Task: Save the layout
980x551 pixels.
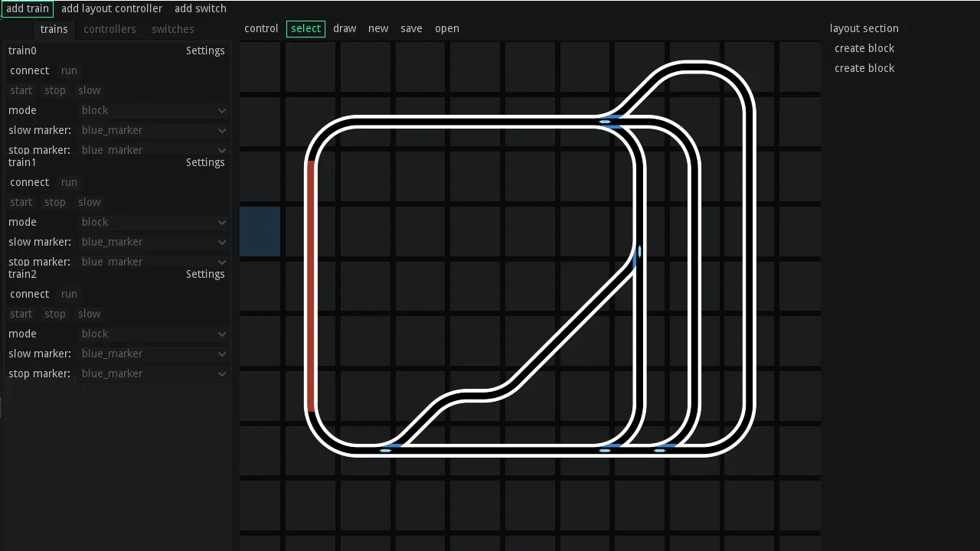Action: tap(411, 28)
